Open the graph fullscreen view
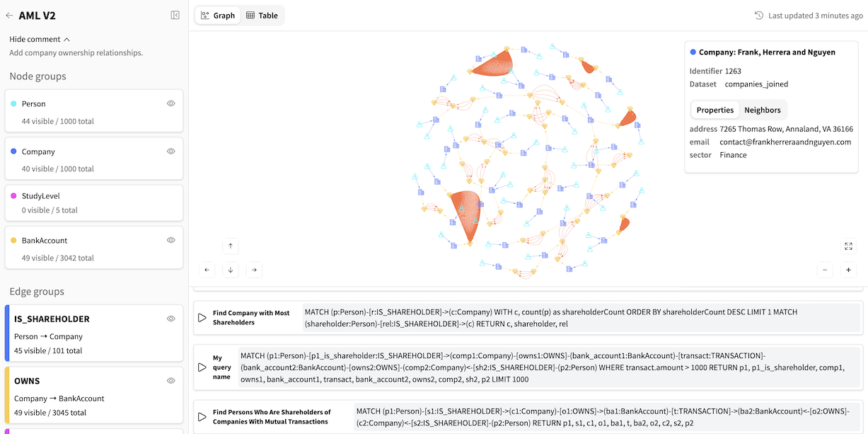 click(x=848, y=246)
